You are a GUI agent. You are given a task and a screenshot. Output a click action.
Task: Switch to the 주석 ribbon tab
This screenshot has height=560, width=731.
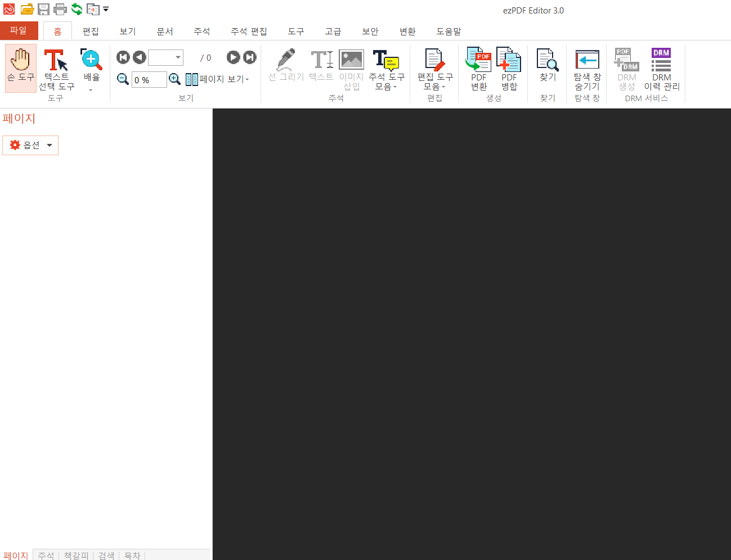tap(202, 31)
